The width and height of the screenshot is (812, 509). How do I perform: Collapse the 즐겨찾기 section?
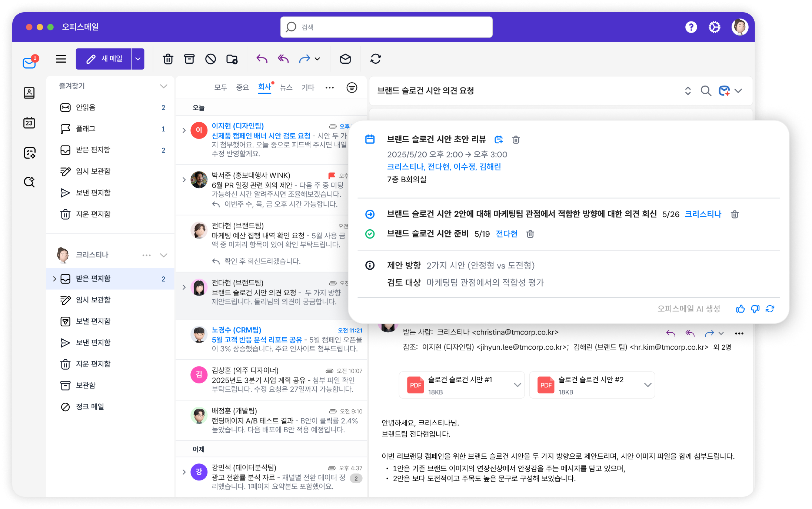[x=163, y=86]
